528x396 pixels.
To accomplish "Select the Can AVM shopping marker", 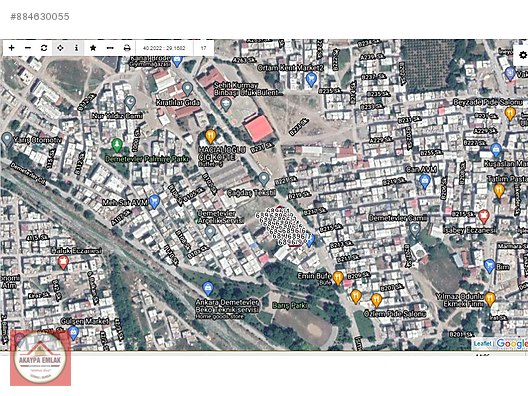I will point(425,182).
